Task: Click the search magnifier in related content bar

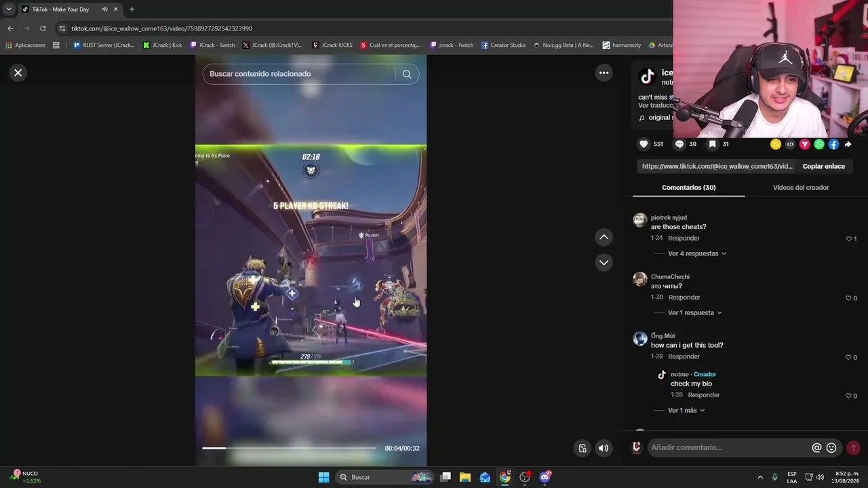Action: point(407,74)
